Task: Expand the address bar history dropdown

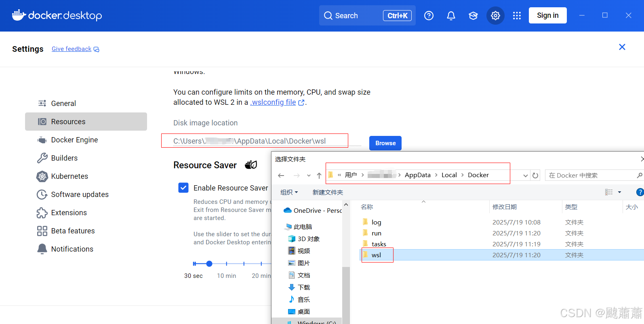Action: (525, 176)
